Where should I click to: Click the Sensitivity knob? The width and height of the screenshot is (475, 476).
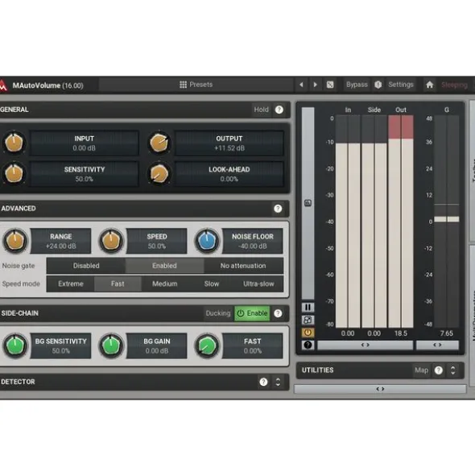(x=14, y=174)
